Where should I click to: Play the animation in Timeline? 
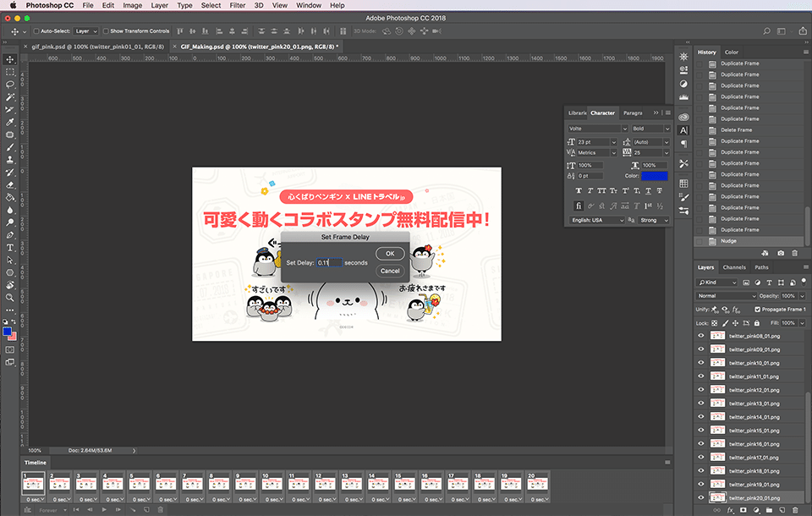click(x=104, y=510)
